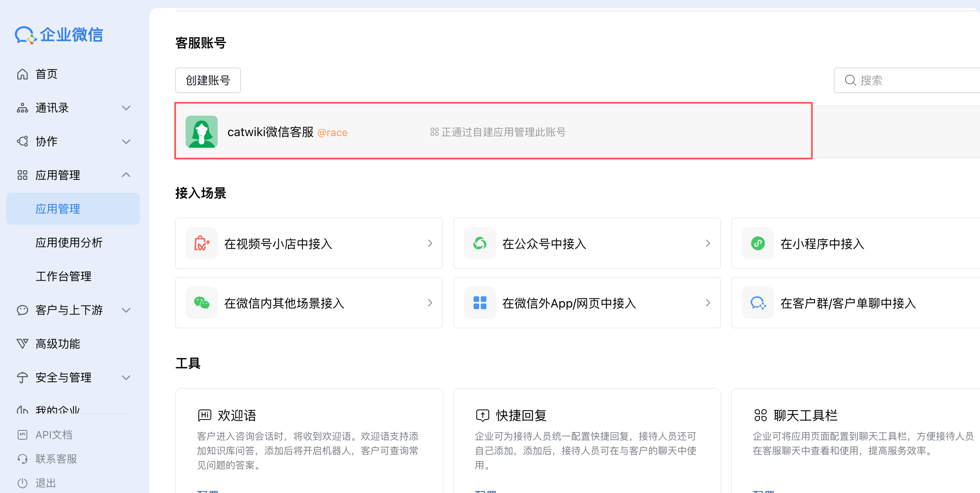Click the catwiki微信客服 avatar thumbnail
Image resolution: width=980 pixels, height=493 pixels.
pos(202,132)
